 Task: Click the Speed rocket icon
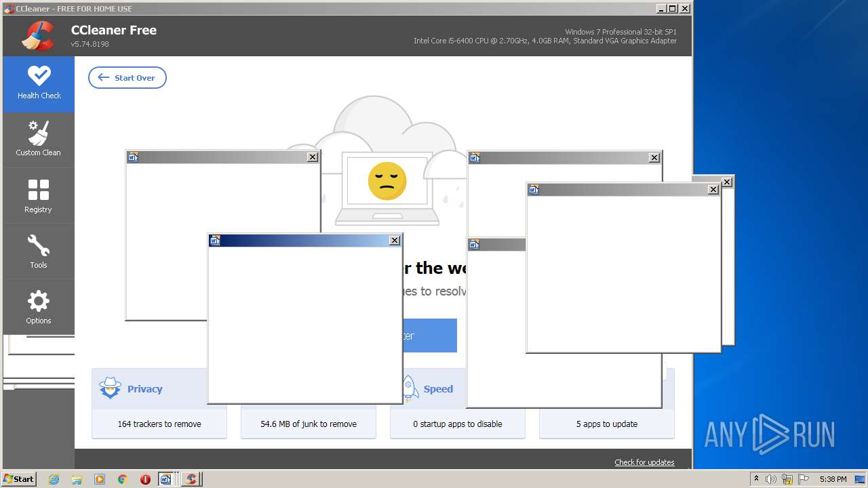point(410,388)
